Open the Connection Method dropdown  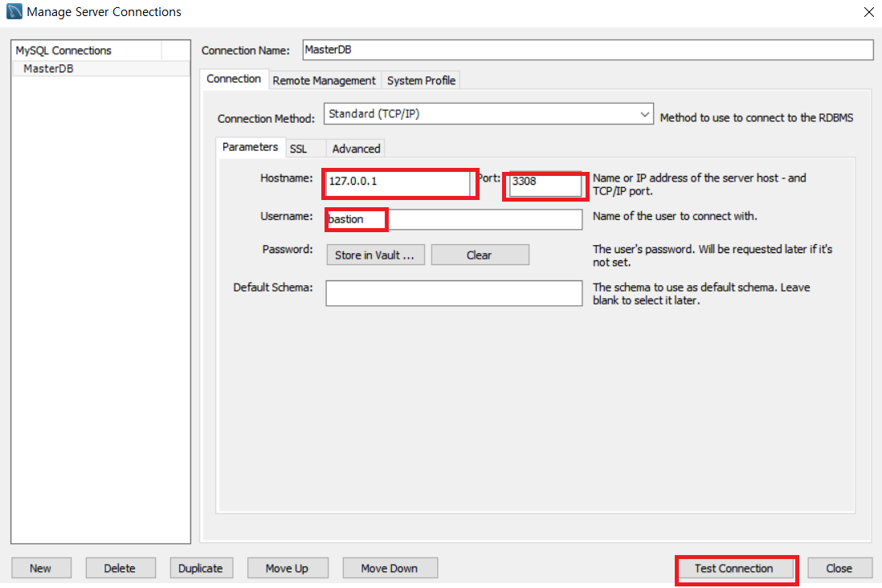(x=488, y=113)
